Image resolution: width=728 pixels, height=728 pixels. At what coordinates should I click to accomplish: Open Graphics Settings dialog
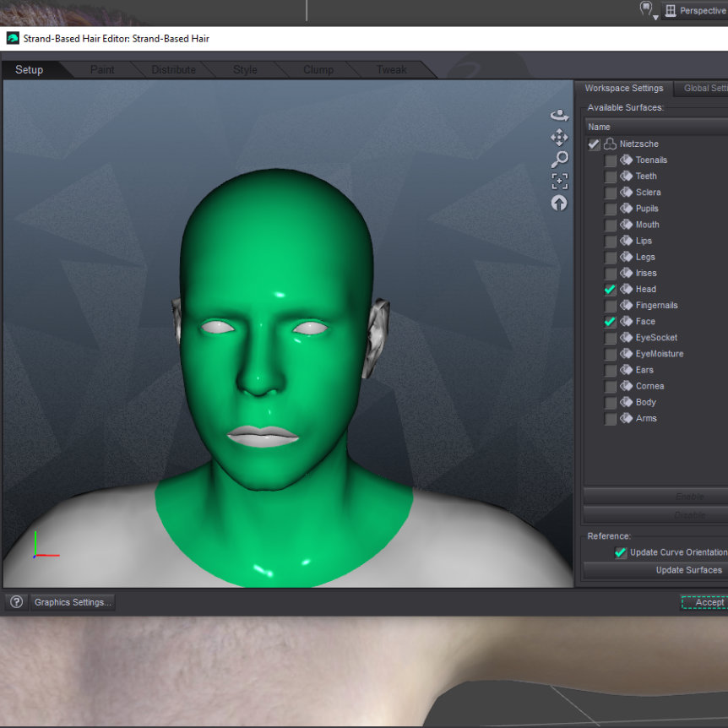click(x=73, y=602)
